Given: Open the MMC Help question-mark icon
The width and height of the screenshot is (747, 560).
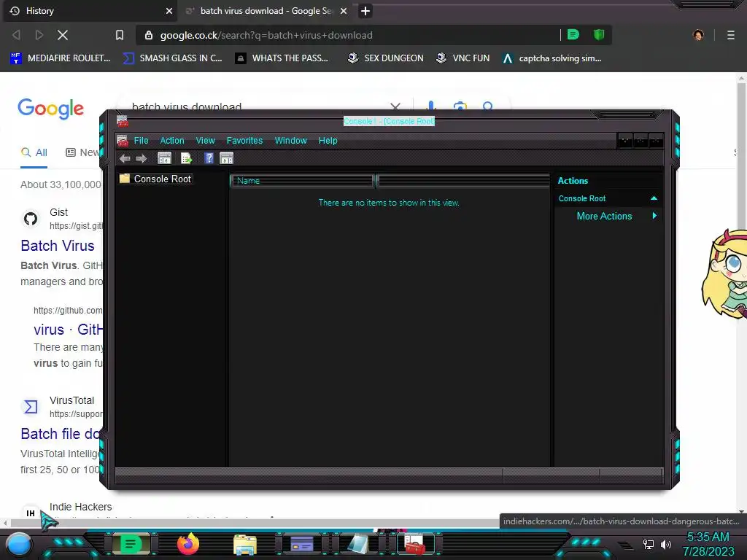Looking at the screenshot, I should (209, 158).
